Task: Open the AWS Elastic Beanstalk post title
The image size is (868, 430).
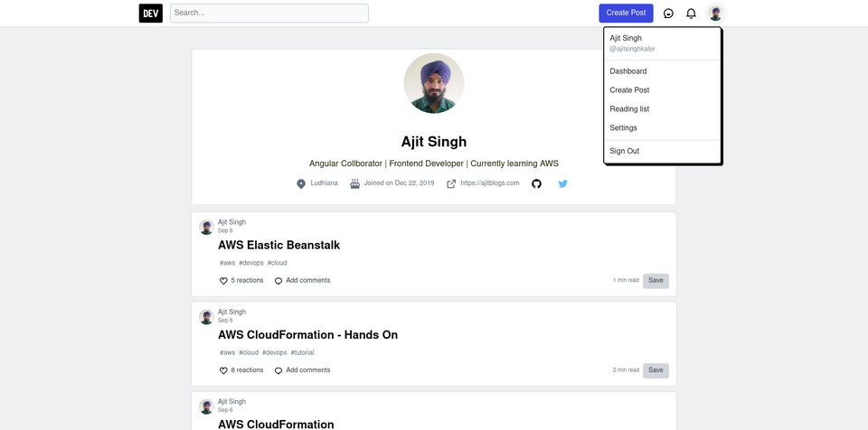Action: (279, 245)
